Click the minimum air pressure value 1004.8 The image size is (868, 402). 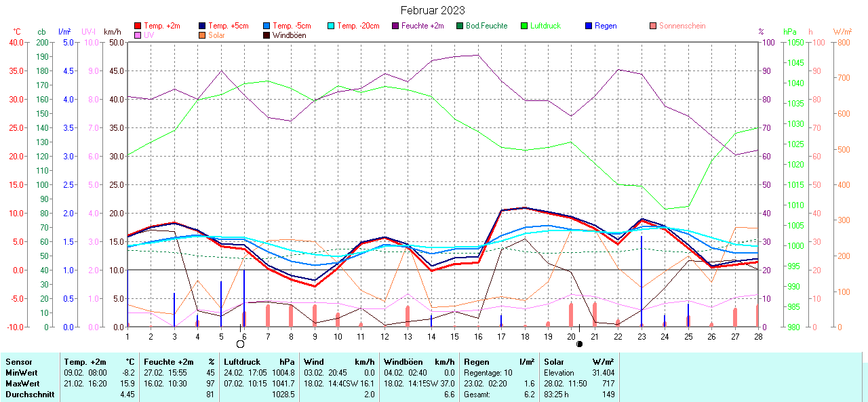coord(283,373)
